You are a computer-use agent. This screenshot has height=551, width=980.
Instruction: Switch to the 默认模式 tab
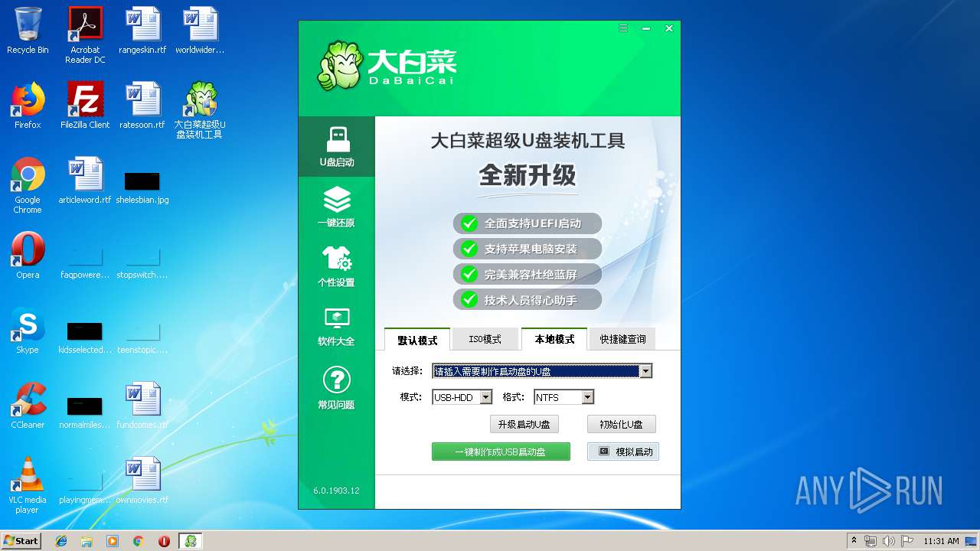coord(417,340)
